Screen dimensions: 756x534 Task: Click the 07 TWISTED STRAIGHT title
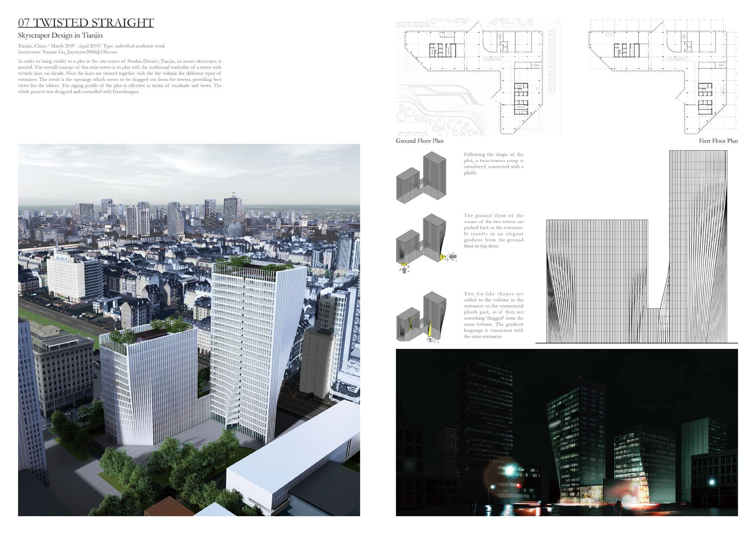[x=86, y=23]
